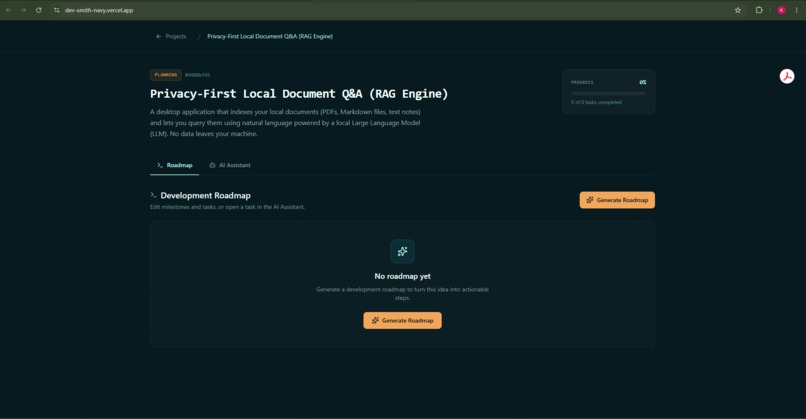Click the dev-smith-navy.vercel.app address bar

[99, 10]
